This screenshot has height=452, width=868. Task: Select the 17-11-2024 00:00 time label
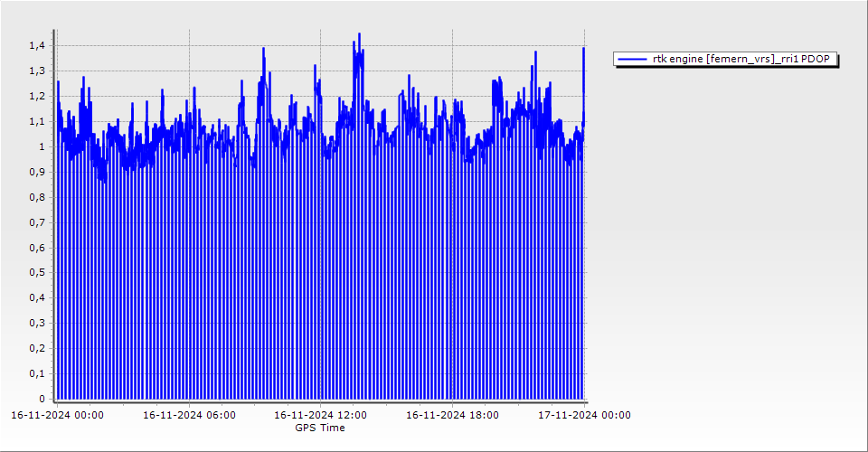(x=584, y=415)
